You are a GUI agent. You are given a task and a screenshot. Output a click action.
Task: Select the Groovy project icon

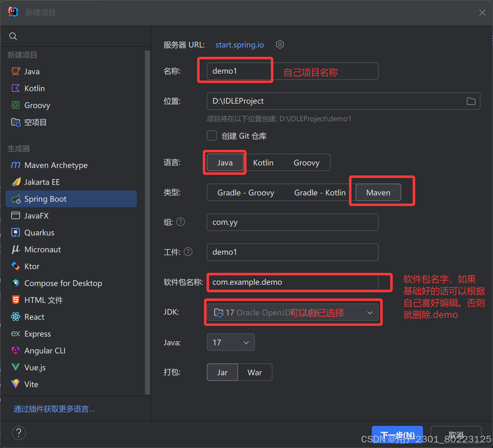tap(16, 105)
